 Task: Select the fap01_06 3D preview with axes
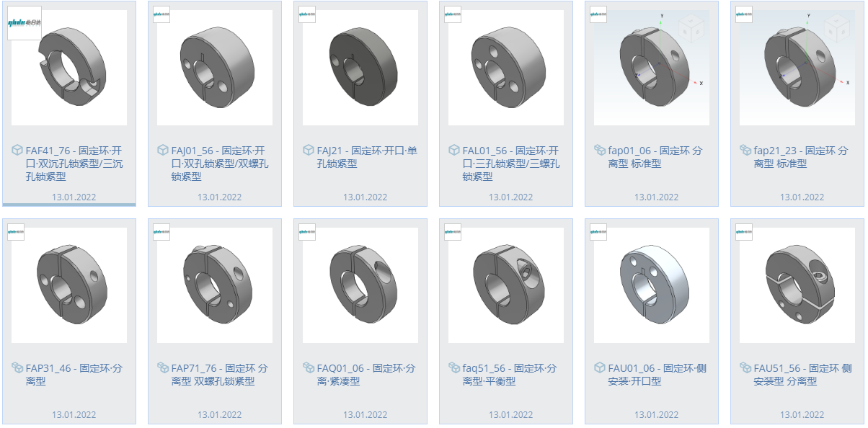pos(652,68)
